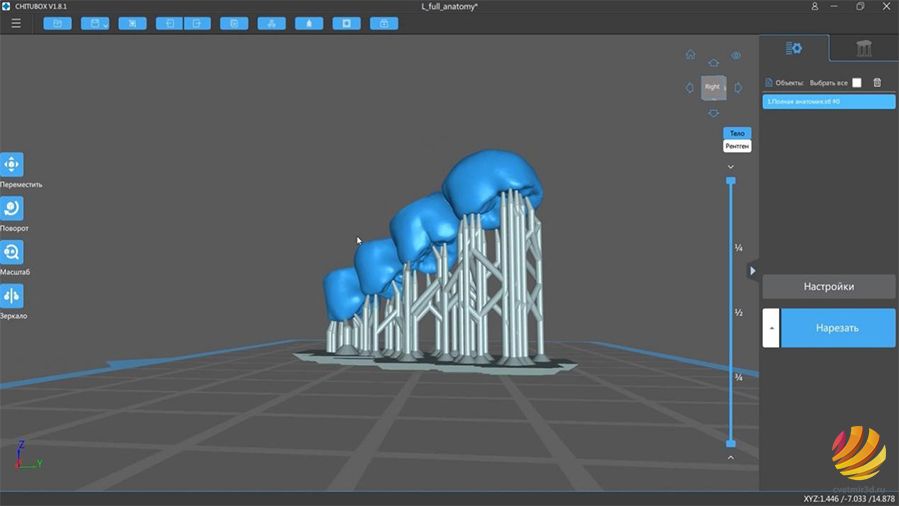The height and width of the screenshot is (506, 900).
Task: Click the left arrow beside the view cube
Action: [689, 88]
